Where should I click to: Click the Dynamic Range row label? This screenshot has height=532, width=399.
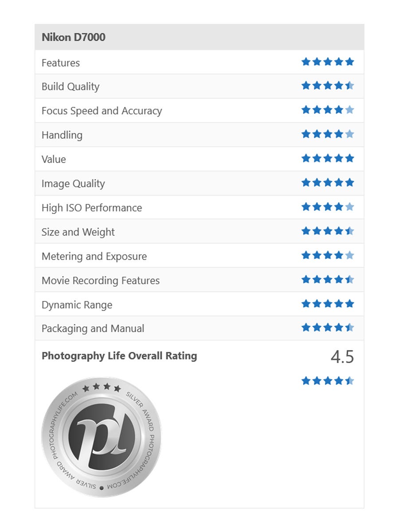[77, 305]
